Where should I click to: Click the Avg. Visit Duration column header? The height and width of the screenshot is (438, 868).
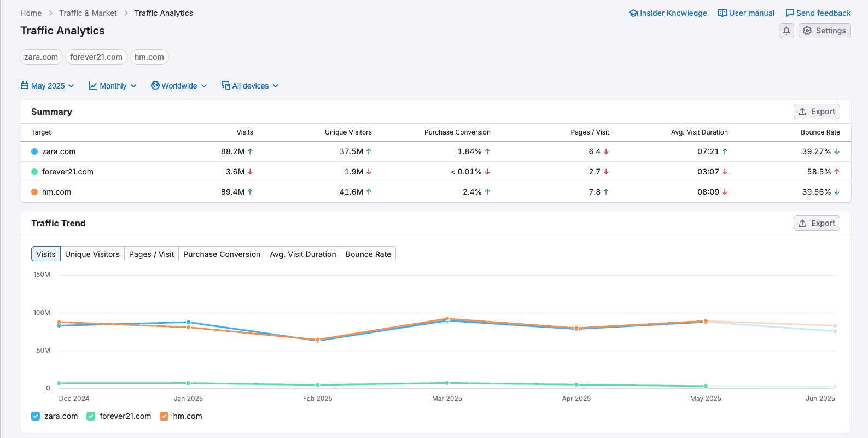click(x=700, y=132)
